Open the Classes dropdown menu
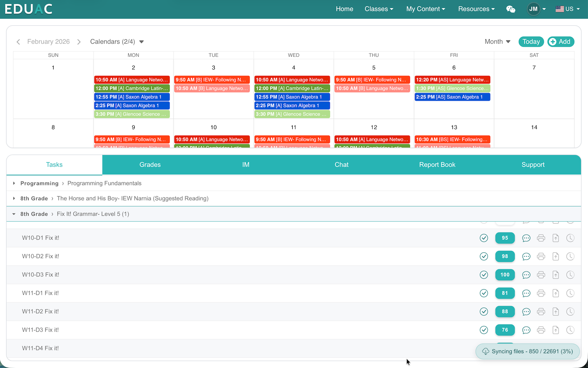 (x=379, y=9)
